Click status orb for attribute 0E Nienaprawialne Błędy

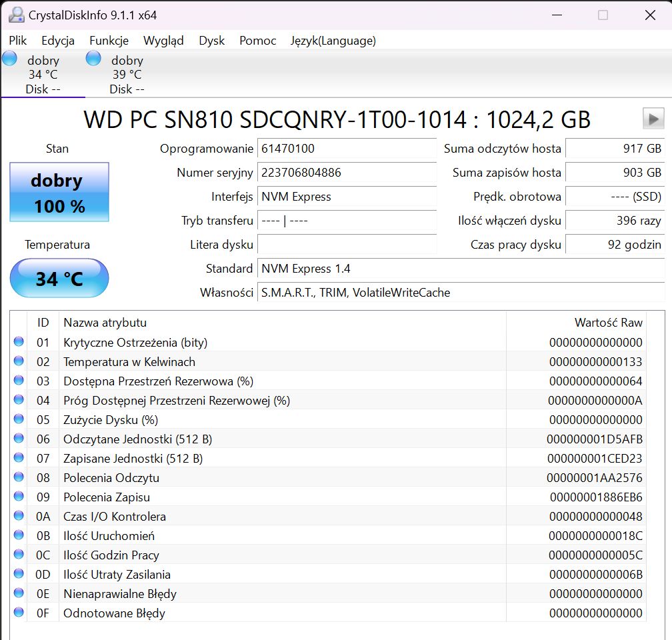click(19, 593)
